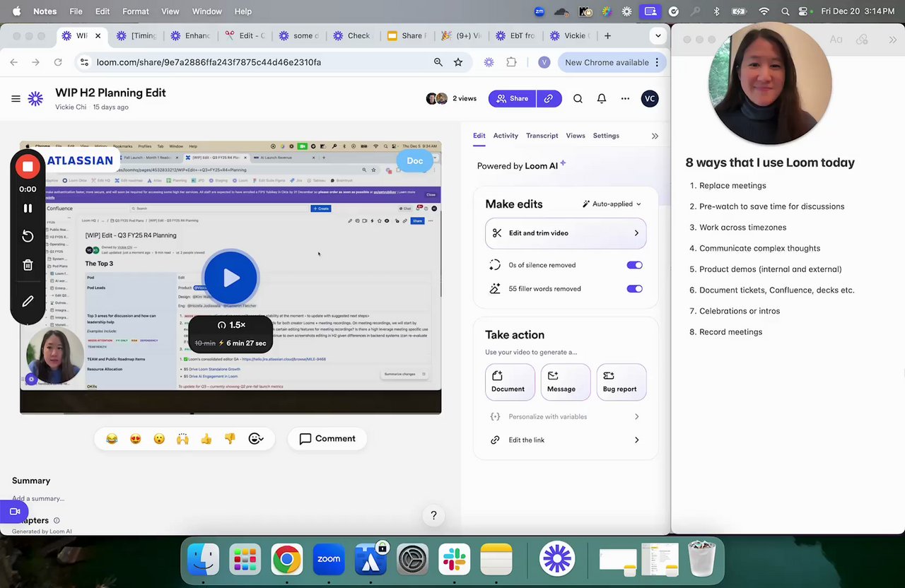The height and width of the screenshot is (588, 905).
Task: Click New Chrome available update button
Action: pyautogui.click(x=612, y=62)
